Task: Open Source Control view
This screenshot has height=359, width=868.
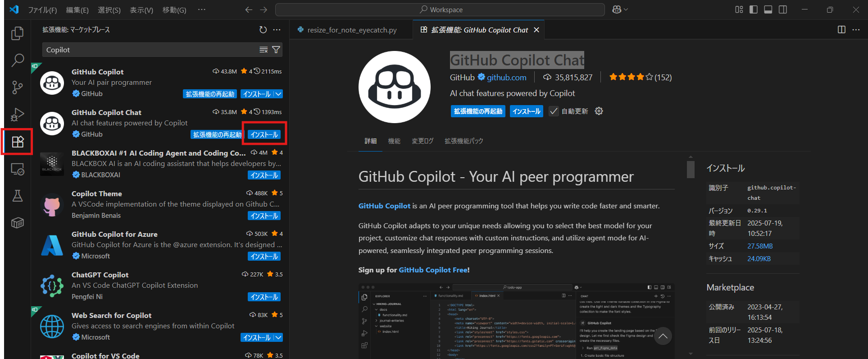Action: pyautogui.click(x=17, y=87)
